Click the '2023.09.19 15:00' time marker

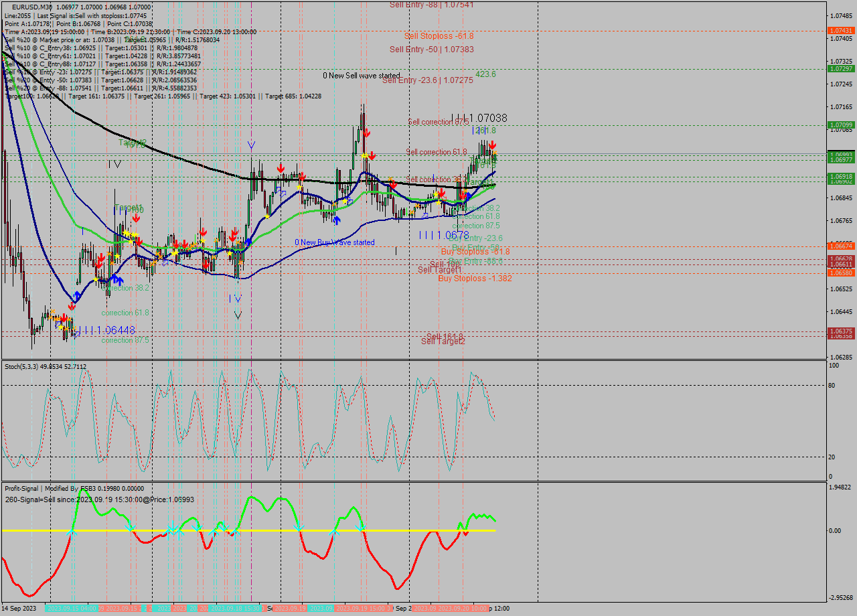[361, 609]
